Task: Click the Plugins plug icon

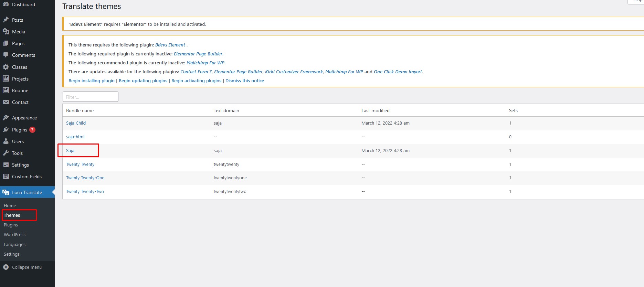Action: 6,130
